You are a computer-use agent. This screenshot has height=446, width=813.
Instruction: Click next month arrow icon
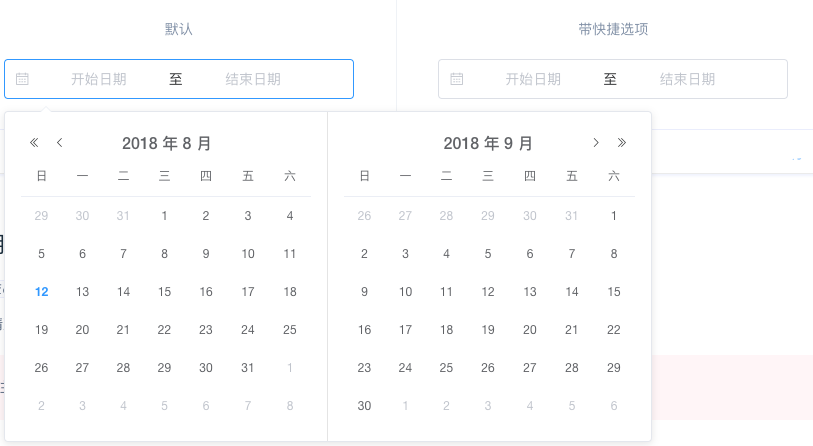[596, 143]
